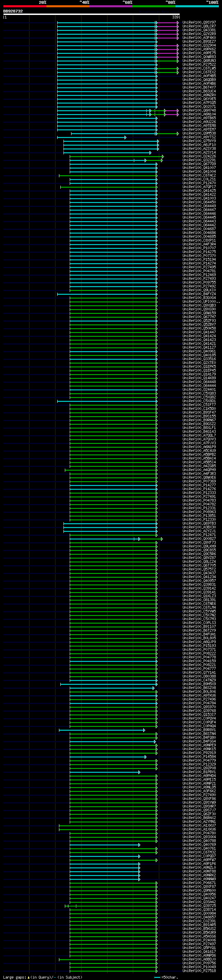This screenshot has height=980, width=222.
Task: Click the cyan ~100% identity color bar
Action: (197, 7)
